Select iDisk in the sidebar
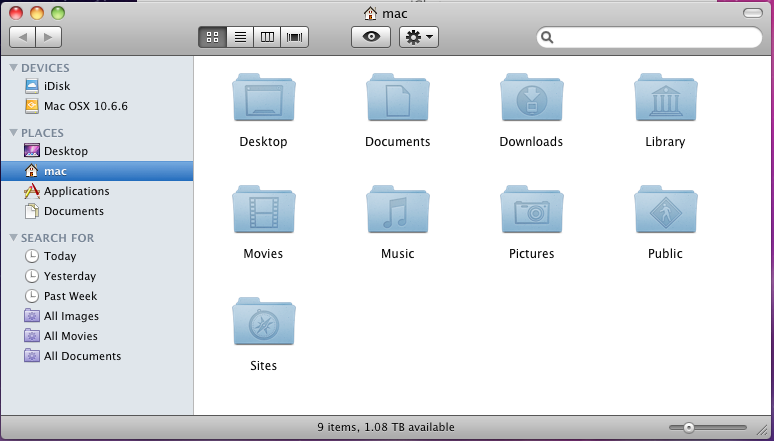The image size is (774, 441). (97, 86)
